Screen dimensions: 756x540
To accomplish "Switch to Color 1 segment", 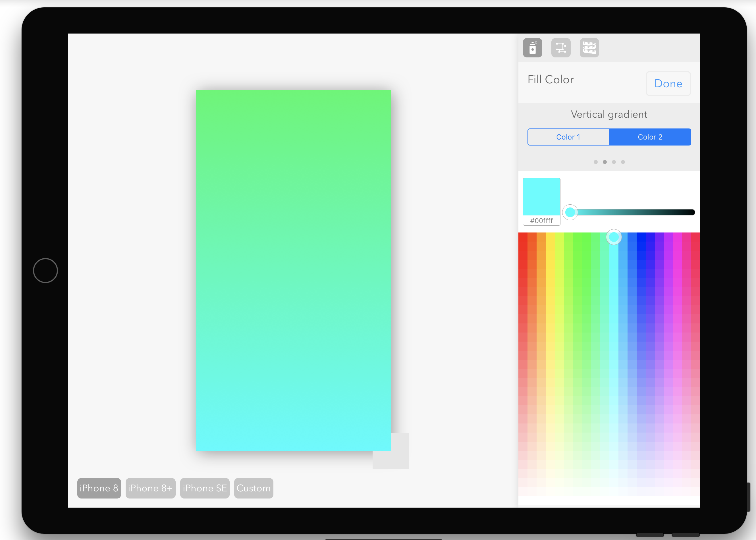I will click(568, 137).
